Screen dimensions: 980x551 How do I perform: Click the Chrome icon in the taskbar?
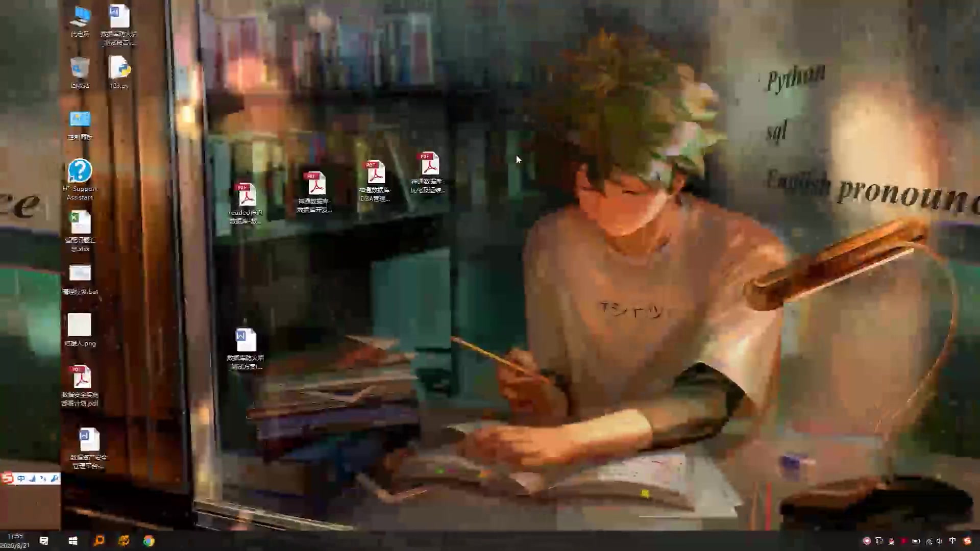149,541
